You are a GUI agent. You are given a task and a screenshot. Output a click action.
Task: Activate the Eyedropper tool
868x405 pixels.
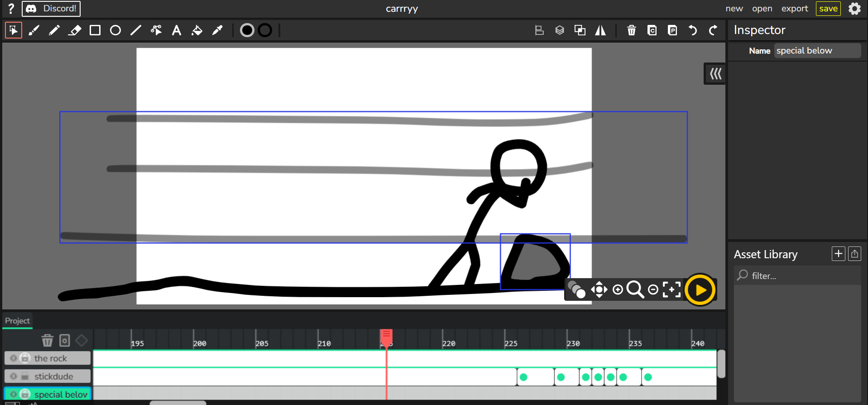[217, 30]
